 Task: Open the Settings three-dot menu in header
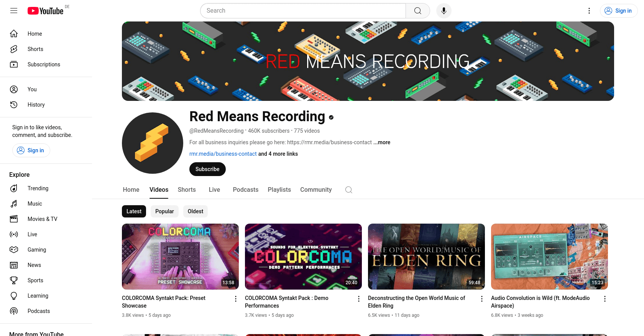(x=589, y=11)
